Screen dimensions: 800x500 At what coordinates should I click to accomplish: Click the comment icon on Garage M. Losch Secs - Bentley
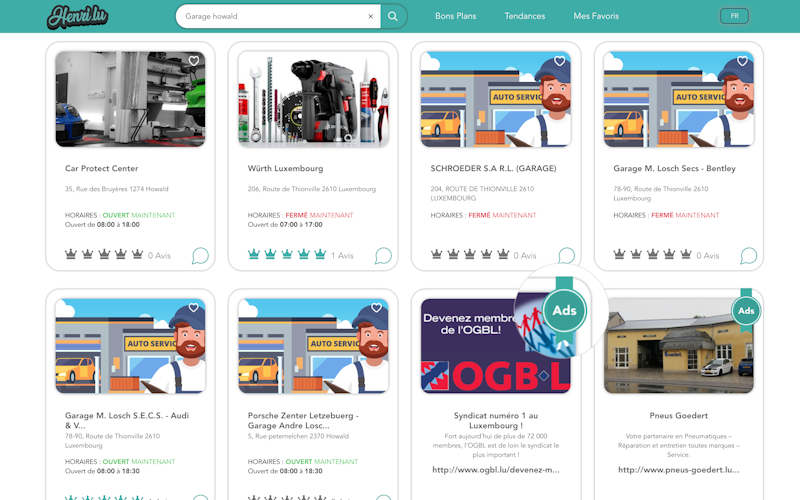coord(748,256)
